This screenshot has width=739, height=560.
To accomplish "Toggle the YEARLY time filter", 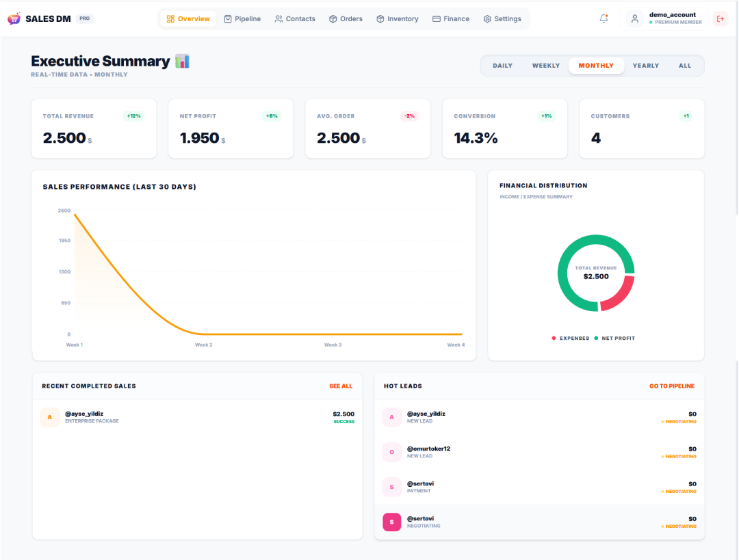I will click(x=645, y=65).
